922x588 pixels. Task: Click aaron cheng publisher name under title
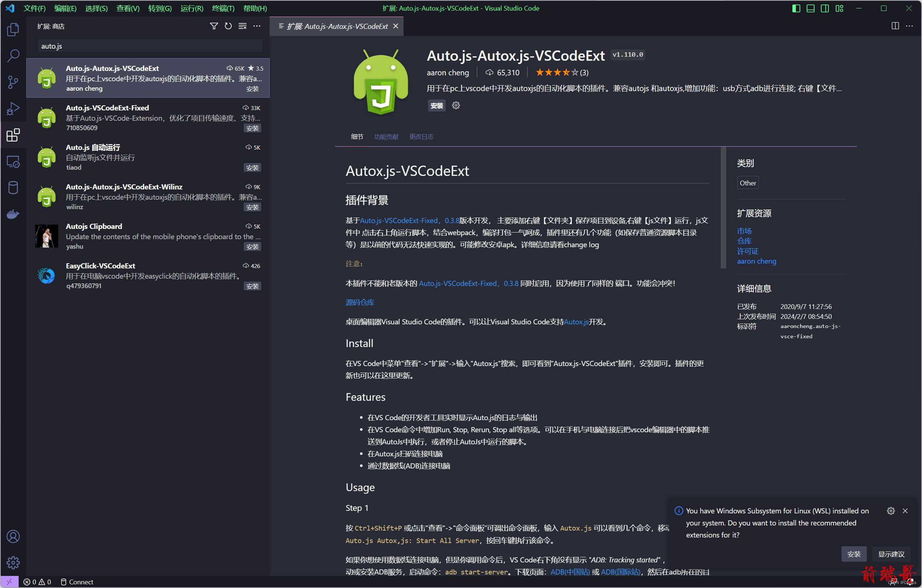tap(447, 72)
